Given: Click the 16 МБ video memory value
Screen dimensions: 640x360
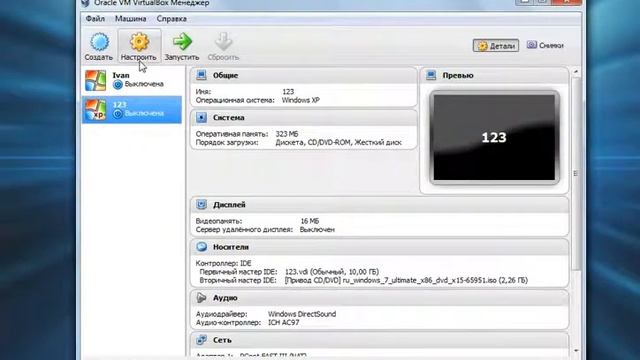Looking at the screenshot, I should point(310,221).
